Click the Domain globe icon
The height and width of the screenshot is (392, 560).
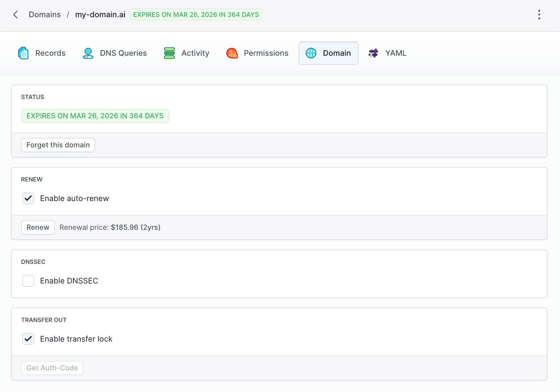(x=311, y=53)
